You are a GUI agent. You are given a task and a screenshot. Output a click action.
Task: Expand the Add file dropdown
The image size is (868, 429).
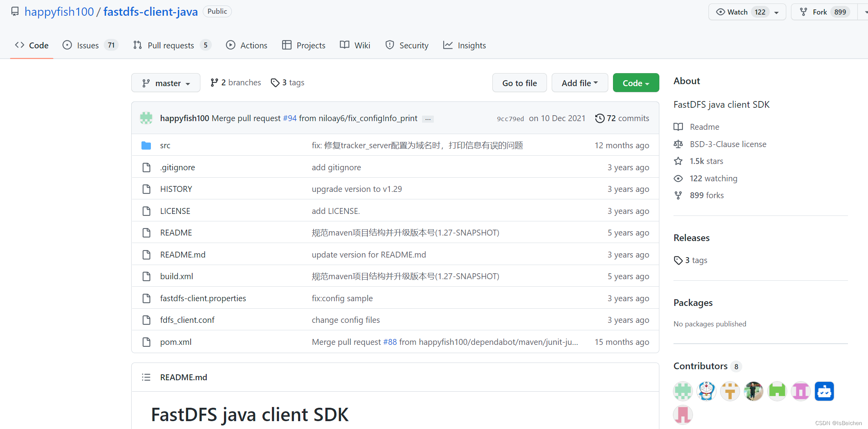(580, 83)
